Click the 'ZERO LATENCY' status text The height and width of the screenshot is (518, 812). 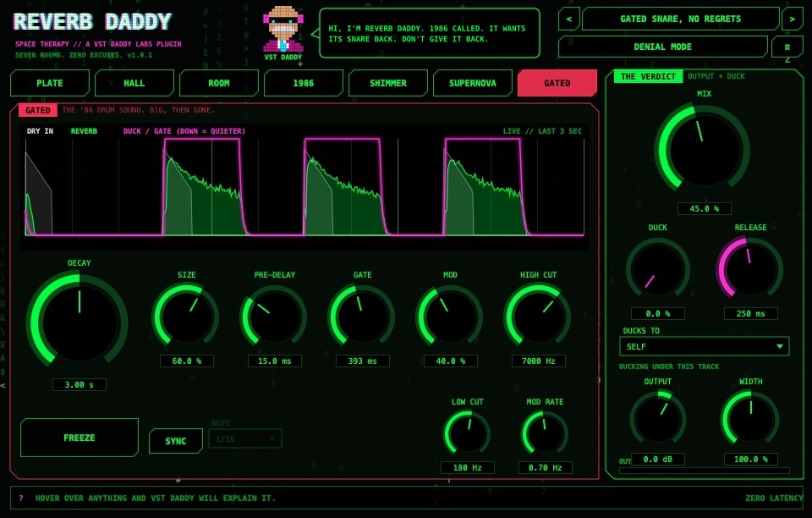point(774,499)
